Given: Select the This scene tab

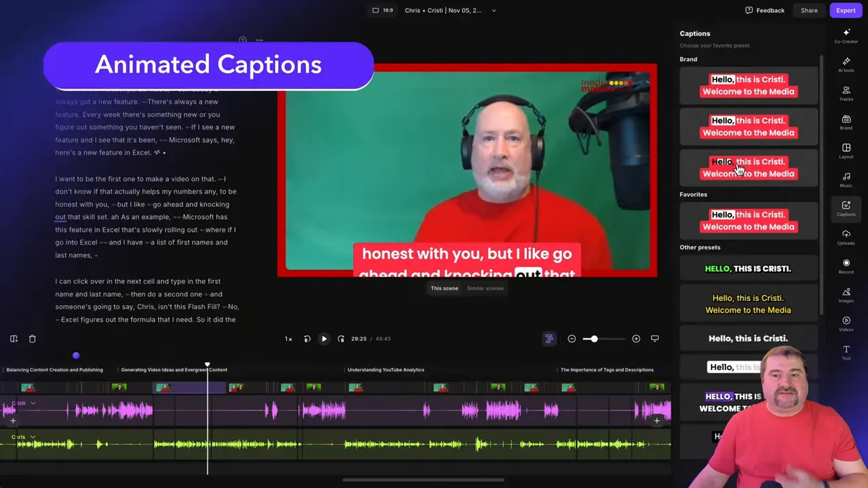Looking at the screenshot, I should click(x=444, y=288).
